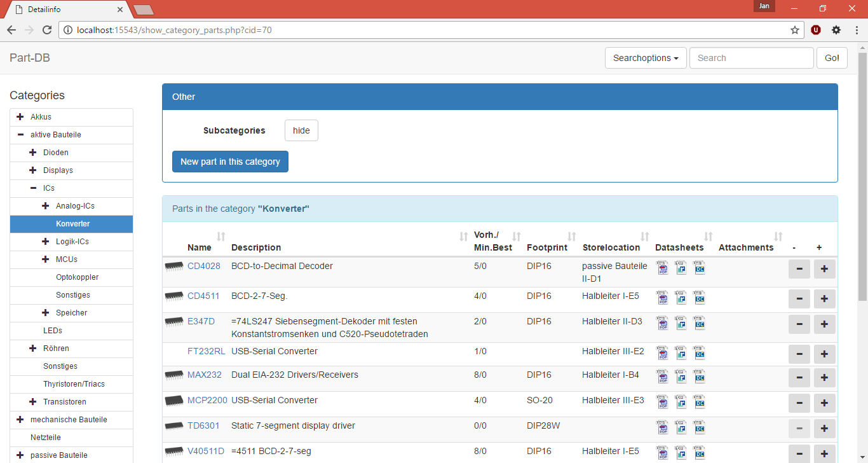Increase E347D stock with plus button
Viewport: 868px width, 463px height.
[824, 324]
